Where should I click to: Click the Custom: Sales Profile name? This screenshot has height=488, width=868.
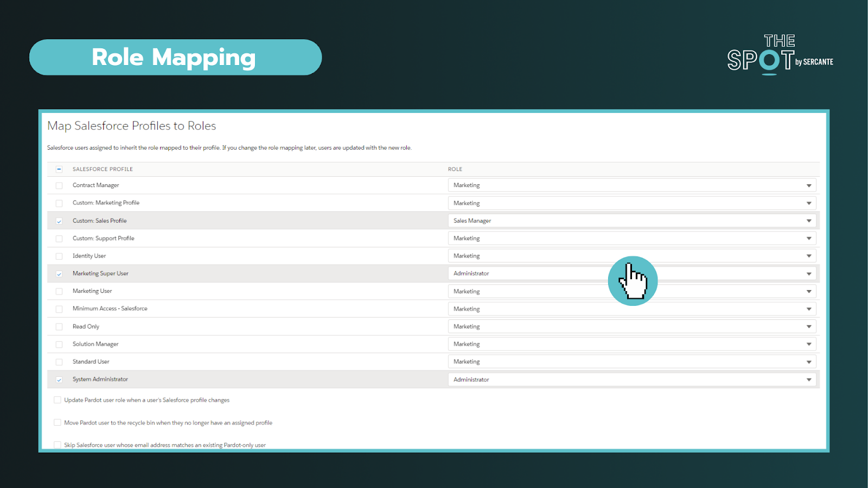click(x=99, y=221)
